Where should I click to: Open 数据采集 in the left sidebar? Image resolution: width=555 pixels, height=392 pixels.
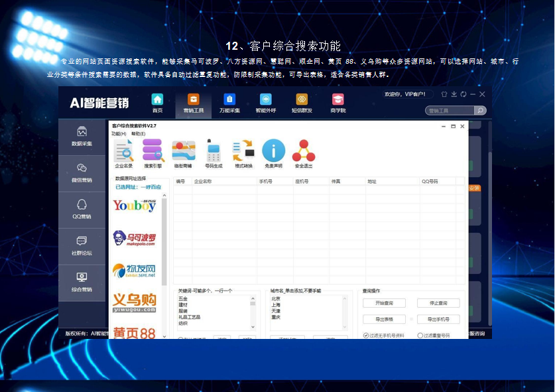coord(82,137)
